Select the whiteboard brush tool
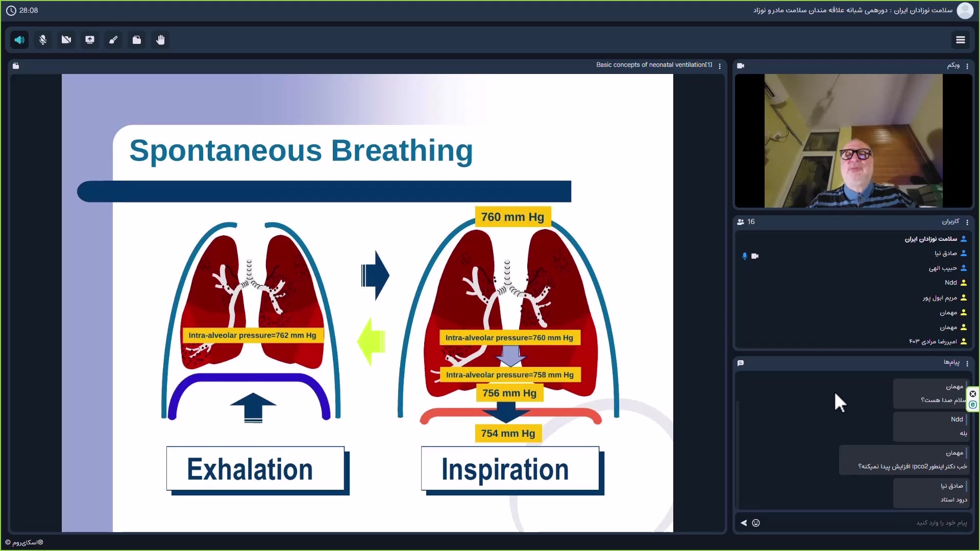This screenshot has width=980, height=551. coord(113,40)
